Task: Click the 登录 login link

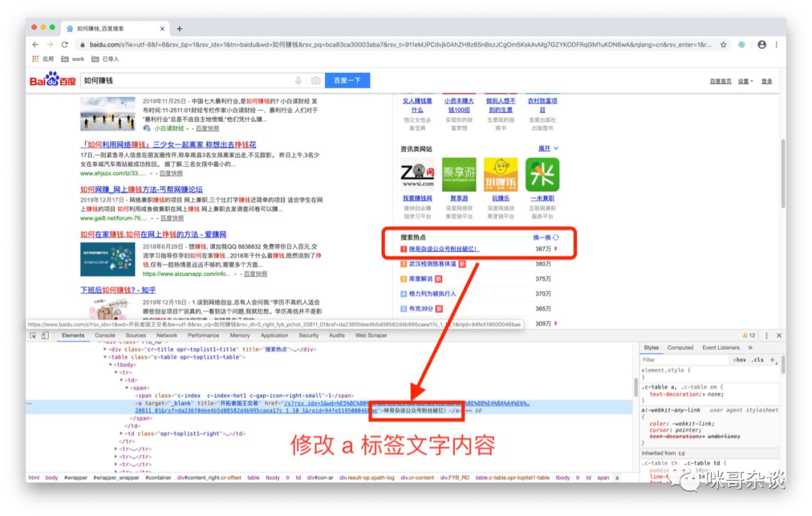Action: (x=766, y=81)
